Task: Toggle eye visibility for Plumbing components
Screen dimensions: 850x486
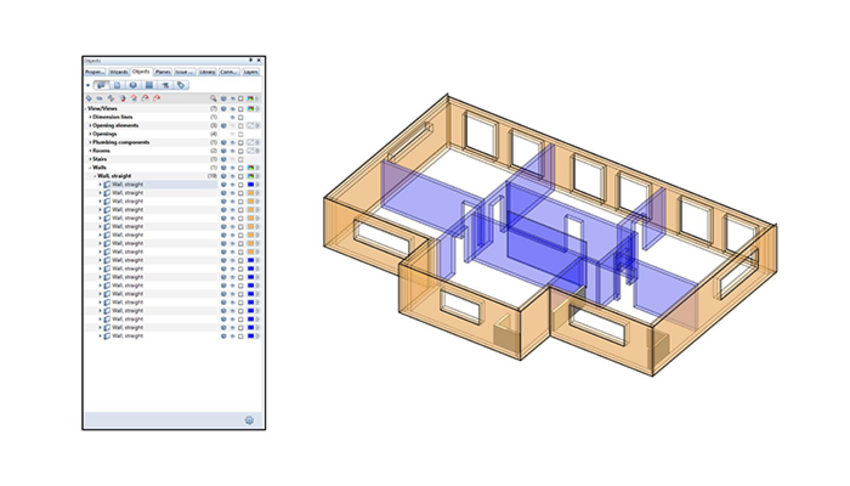Action: 232,142
